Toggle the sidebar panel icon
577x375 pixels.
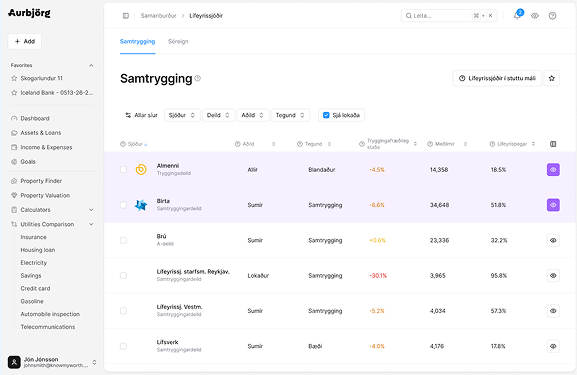coord(126,16)
